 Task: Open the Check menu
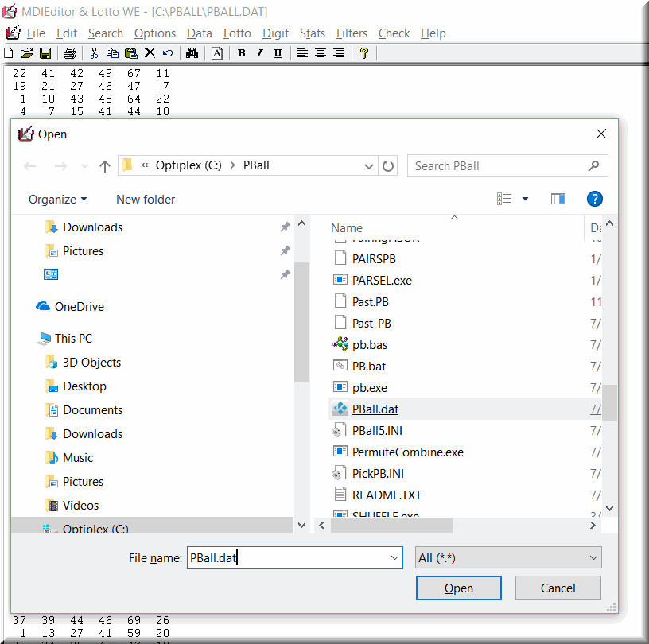click(x=394, y=33)
